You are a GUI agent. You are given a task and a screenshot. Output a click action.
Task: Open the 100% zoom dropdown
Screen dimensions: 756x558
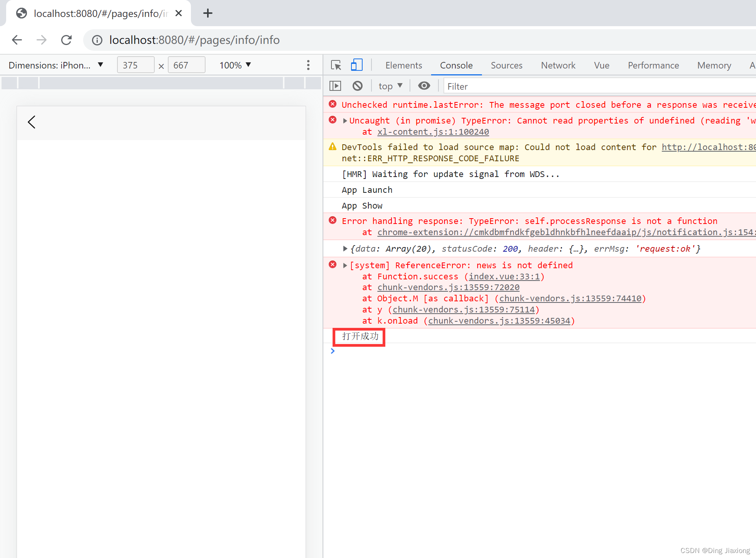235,65
